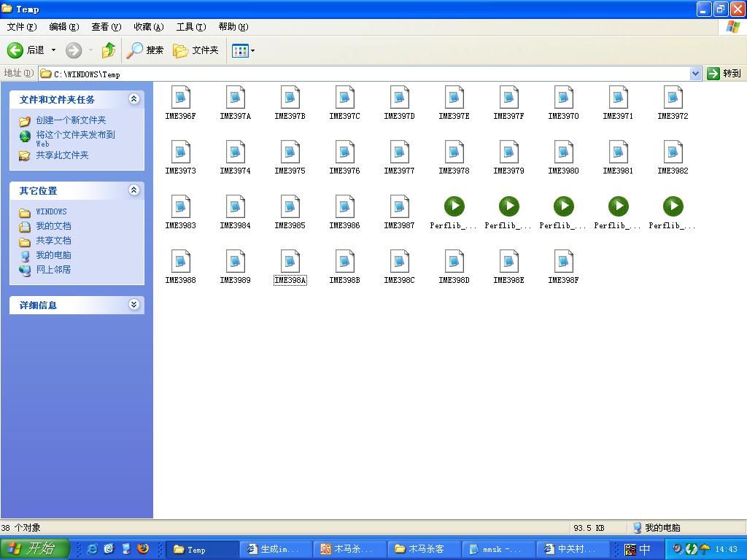Open 我的文档 in Other Places
Screen dimensions: 747x560
tap(53, 226)
